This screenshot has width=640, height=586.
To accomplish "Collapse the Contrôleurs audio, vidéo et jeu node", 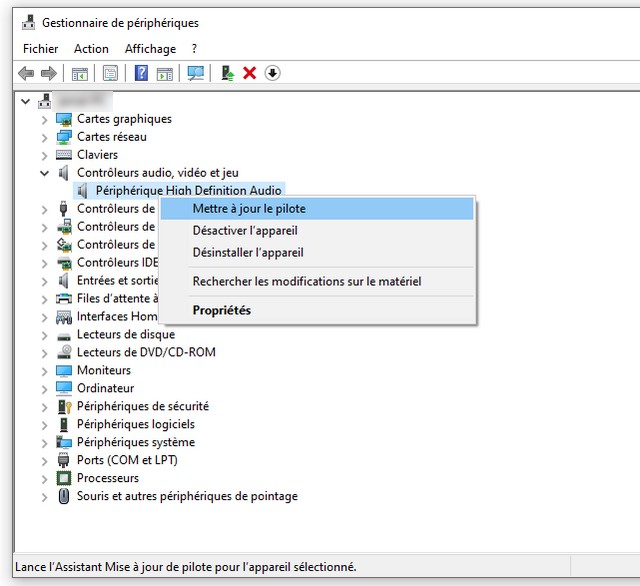I will 44,173.
